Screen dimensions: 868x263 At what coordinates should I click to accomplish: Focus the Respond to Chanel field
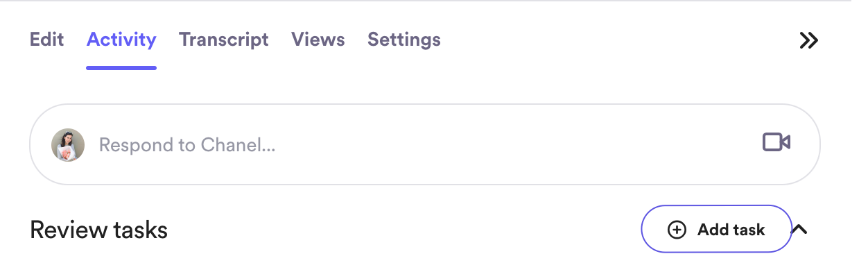click(425, 144)
